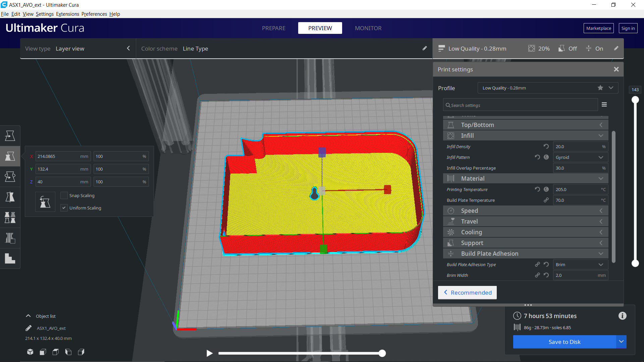Viewport: 644px width, 362px height.
Task: Click the print info icon
Action: pyautogui.click(x=622, y=316)
